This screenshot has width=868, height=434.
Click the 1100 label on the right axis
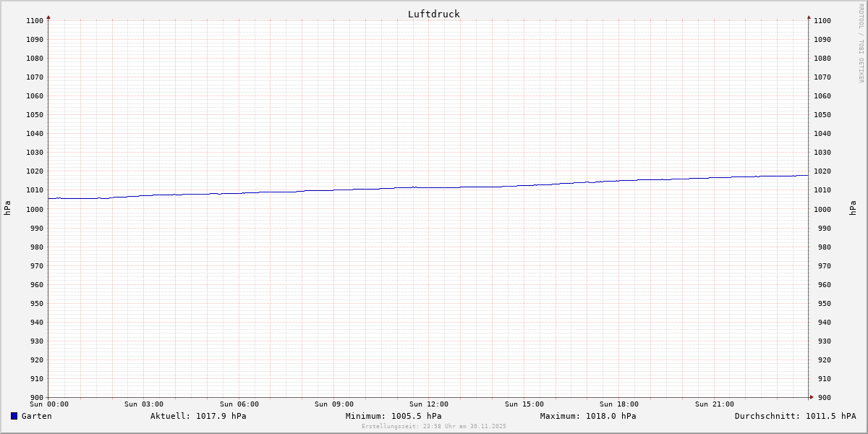(822, 21)
